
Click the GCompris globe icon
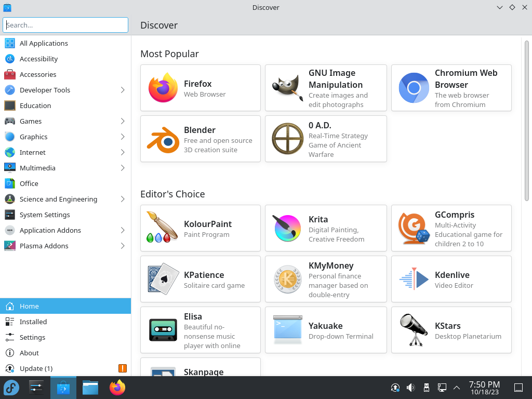(414, 228)
